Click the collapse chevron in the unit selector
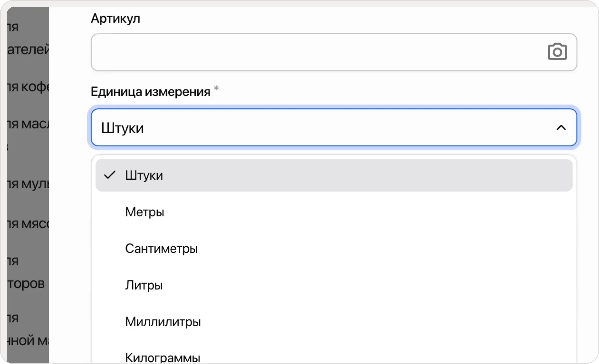599x364 pixels. [561, 128]
